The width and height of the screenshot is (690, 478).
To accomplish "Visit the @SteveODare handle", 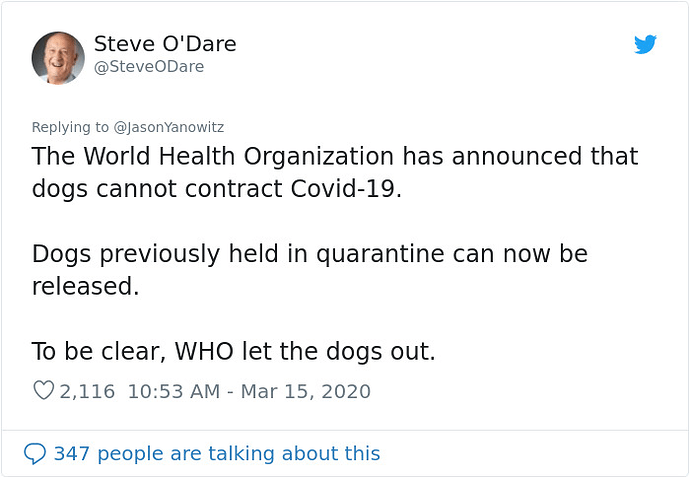I will click(149, 67).
